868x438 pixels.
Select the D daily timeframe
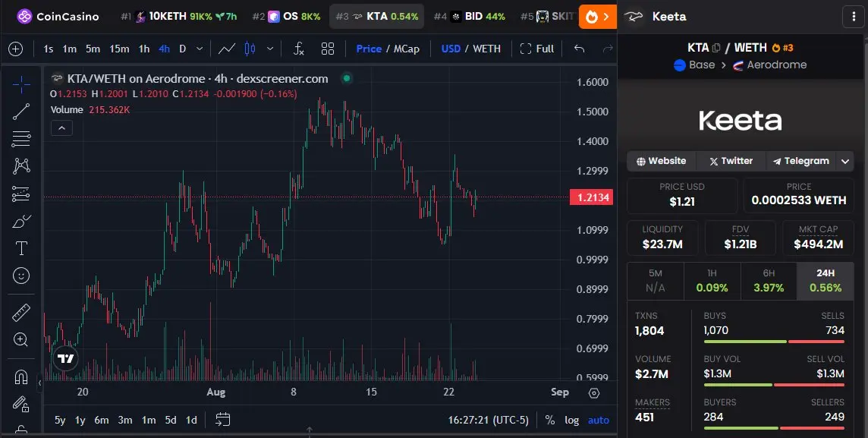(x=183, y=49)
